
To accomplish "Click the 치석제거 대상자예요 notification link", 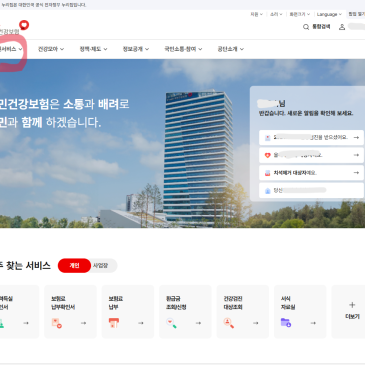I will point(295,173).
